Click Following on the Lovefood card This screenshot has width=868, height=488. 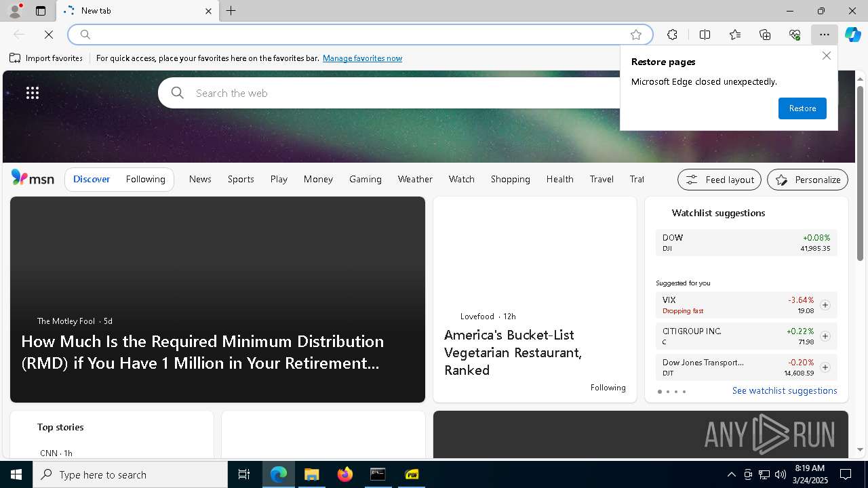point(608,388)
